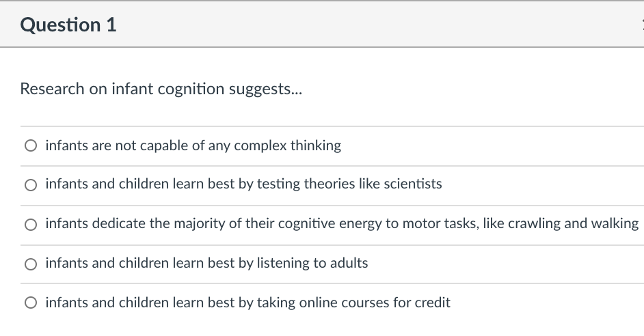Mark the radio button for the motor tasks answer
The height and width of the screenshot is (336, 644).
coord(31,225)
